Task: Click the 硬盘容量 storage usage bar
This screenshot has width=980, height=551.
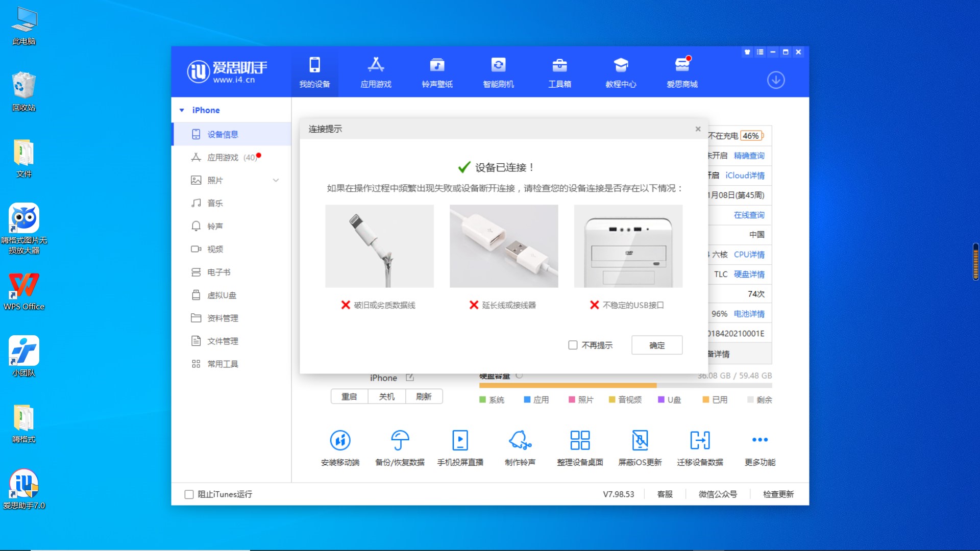Action: click(x=625, y=386)
